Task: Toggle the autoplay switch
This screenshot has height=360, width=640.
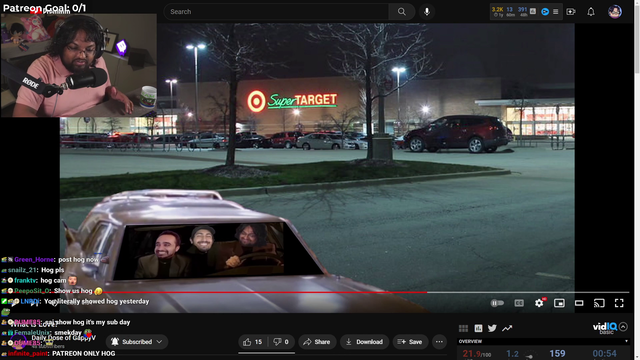Action: 497,303
